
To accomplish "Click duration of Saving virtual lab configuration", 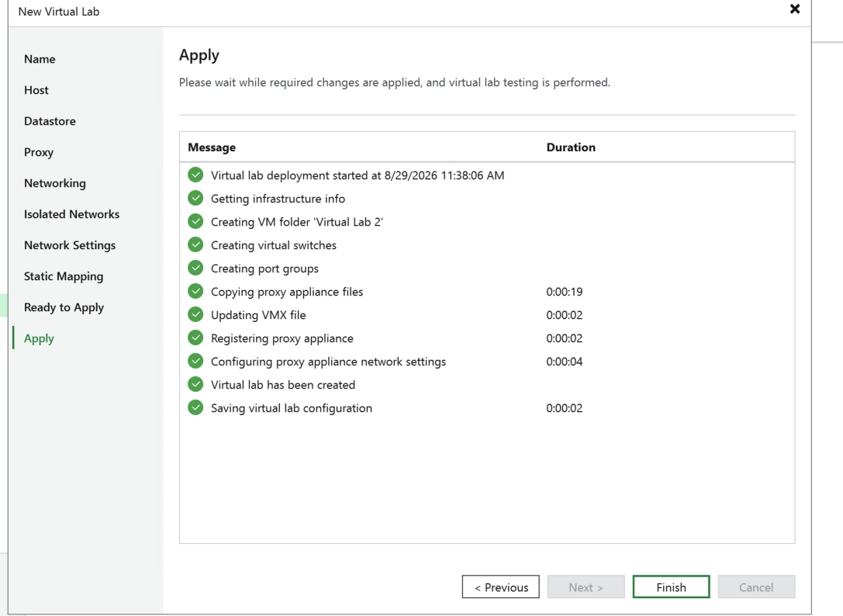I will coord(565,408).
